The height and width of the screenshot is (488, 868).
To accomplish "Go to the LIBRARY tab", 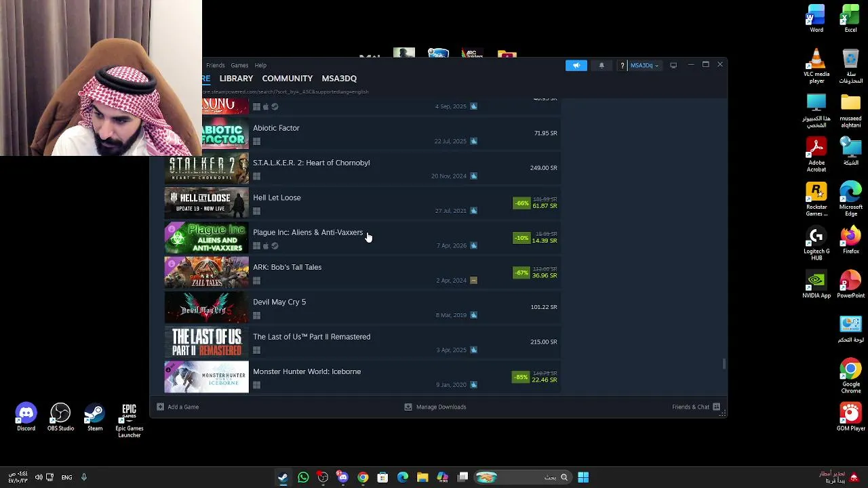I will point(236,79).
